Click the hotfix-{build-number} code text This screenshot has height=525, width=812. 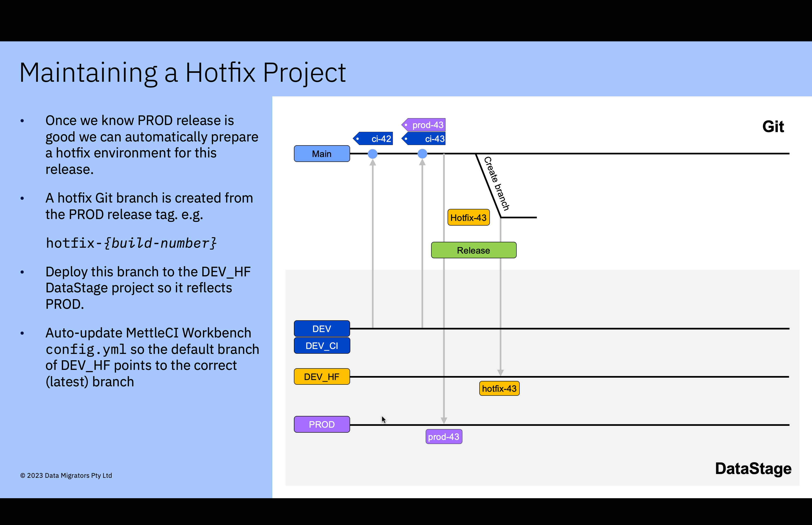[131, 243]
